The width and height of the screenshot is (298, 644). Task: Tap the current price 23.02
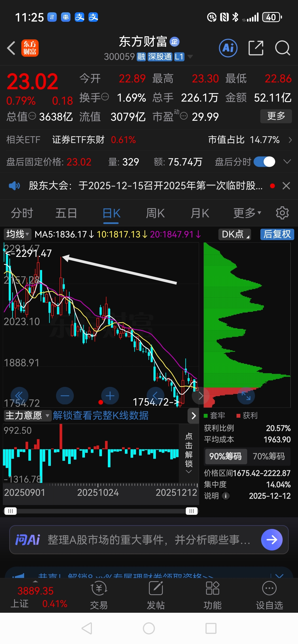pyautogui.click(x=32, y=81)
